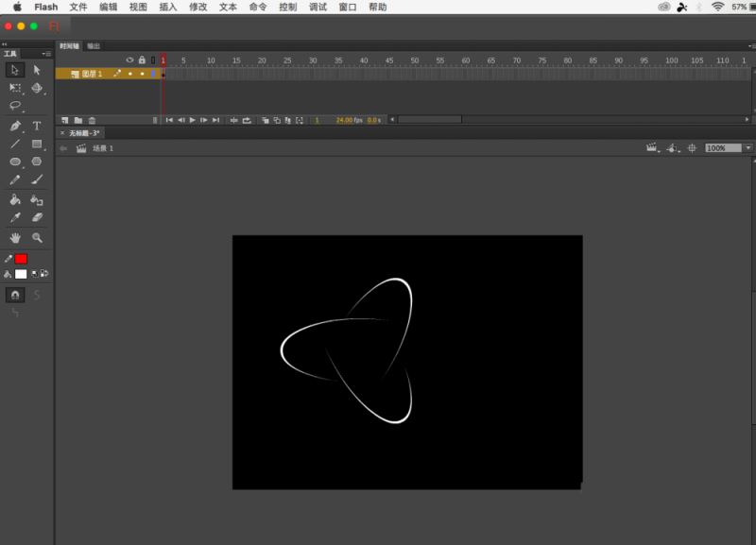756x545 pixels.
Task: Toggle the loop playback button
Action: (247, 120)
